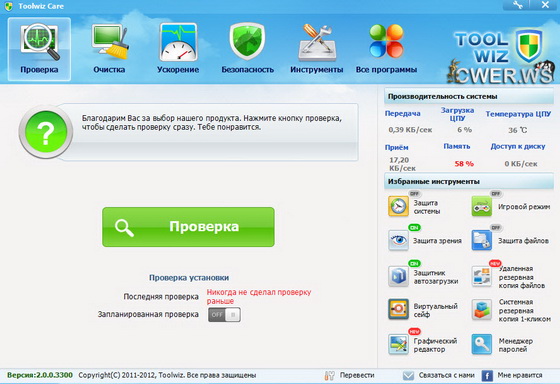This screenshot has height=384, width=560.
Task: Open the Графический редактор icon
Action: [x=398, y=344]
